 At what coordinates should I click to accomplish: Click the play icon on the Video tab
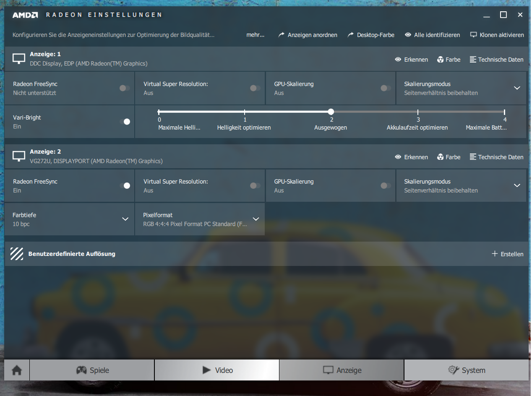206,370
